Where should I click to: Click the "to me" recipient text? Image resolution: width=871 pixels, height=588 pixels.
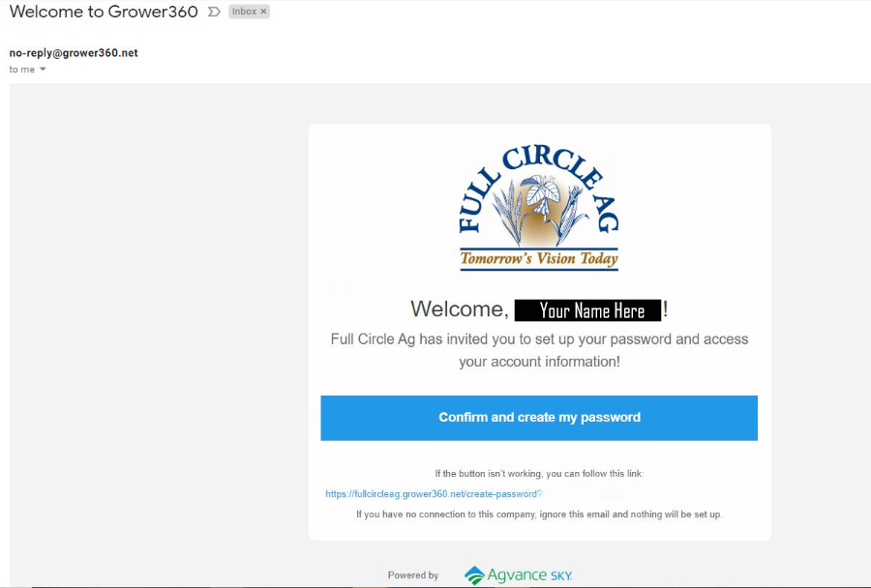(21, 70)
